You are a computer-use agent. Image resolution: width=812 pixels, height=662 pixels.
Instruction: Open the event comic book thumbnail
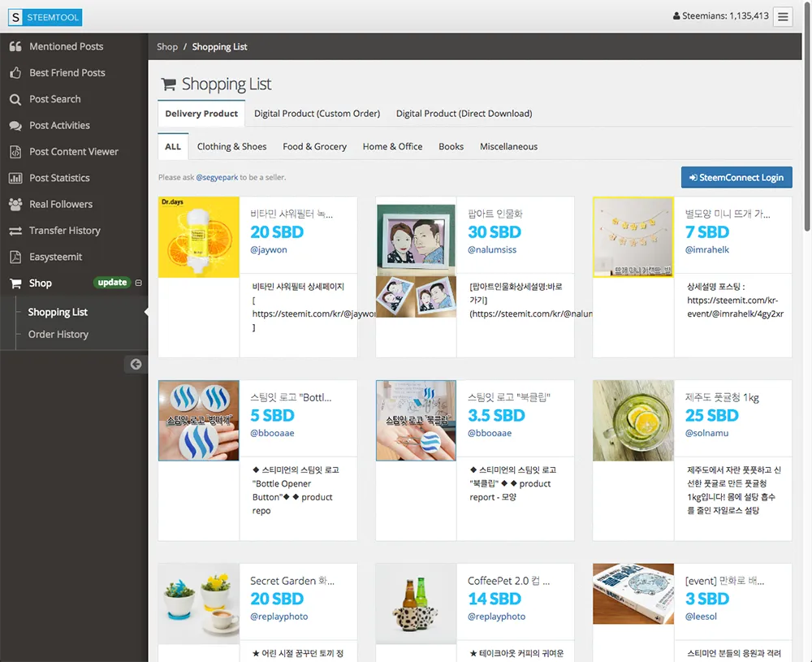coord(633,594)
